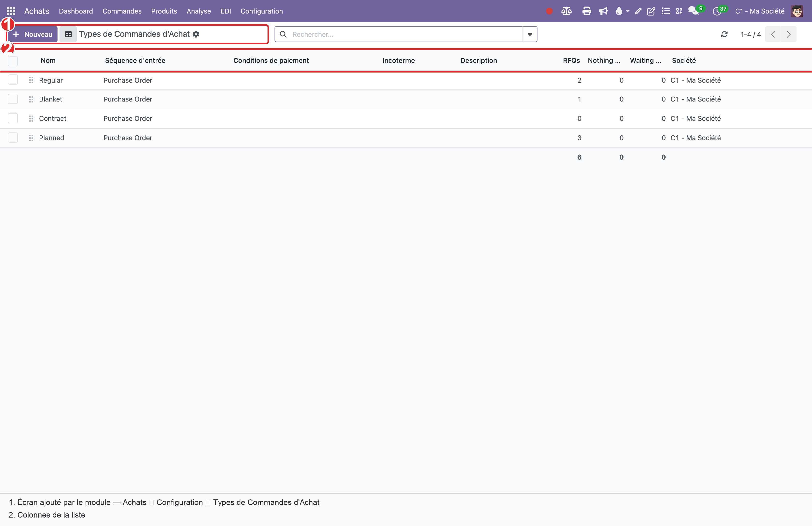Open the balance scale icon

pyautogui.click(x=566, y=11)
